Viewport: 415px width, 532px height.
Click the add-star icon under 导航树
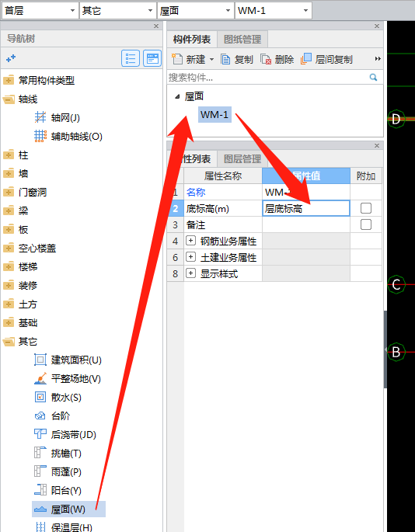[x=11, y=58]
